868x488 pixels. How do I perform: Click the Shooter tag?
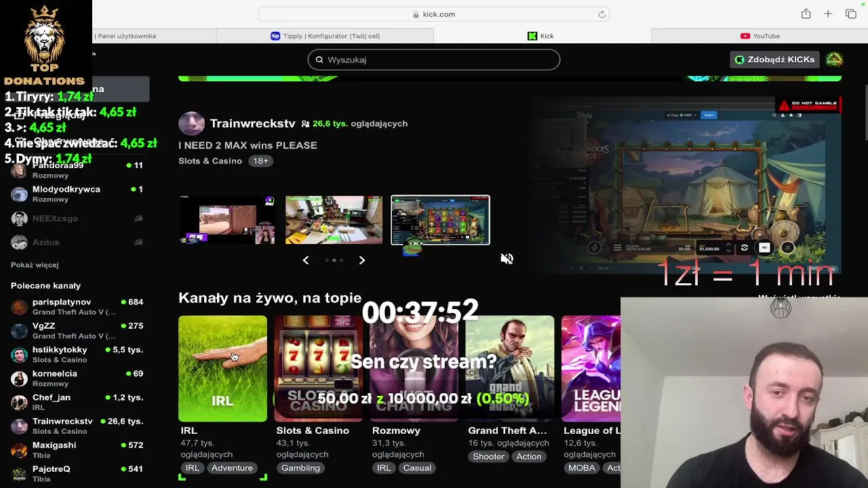tap(488, 457)
